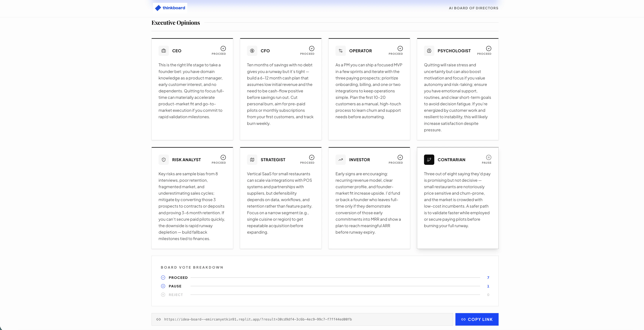The height and width of the screenshot is (330, 644).
Task: Click the CFO dollar coin icon
Action: coord(252,51)
